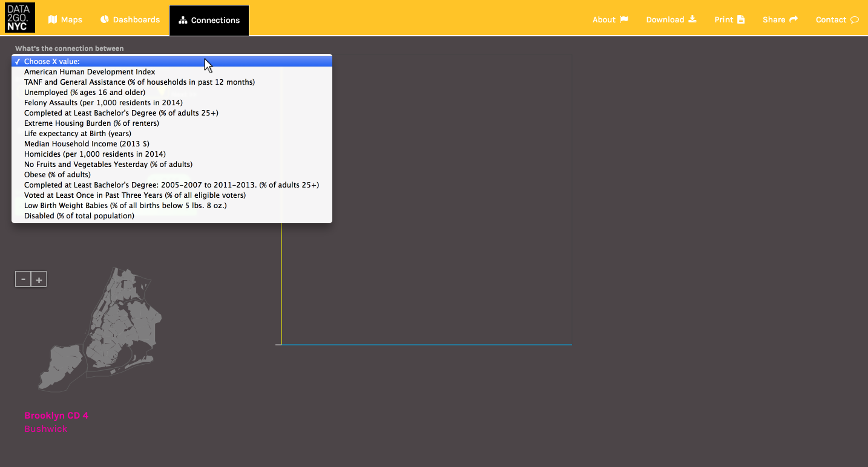Select the Connections tab
868x467 pixels.
209,20
